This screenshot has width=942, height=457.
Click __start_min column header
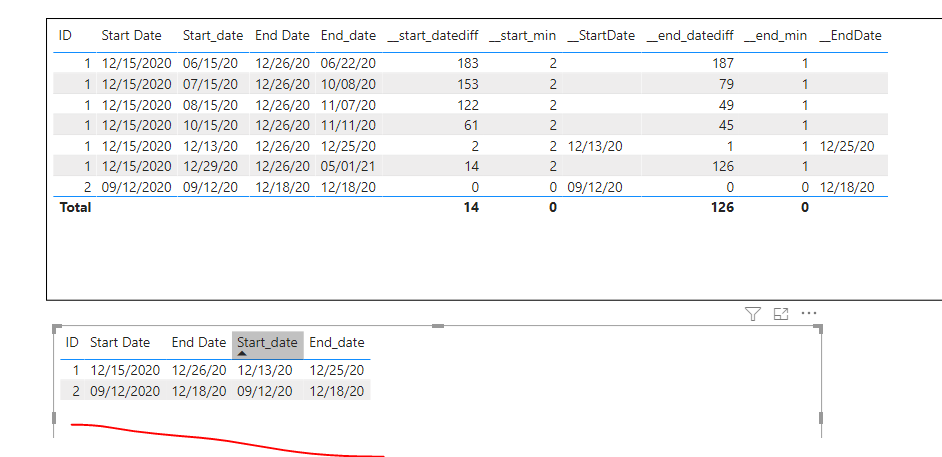click(x=523, y=35)
